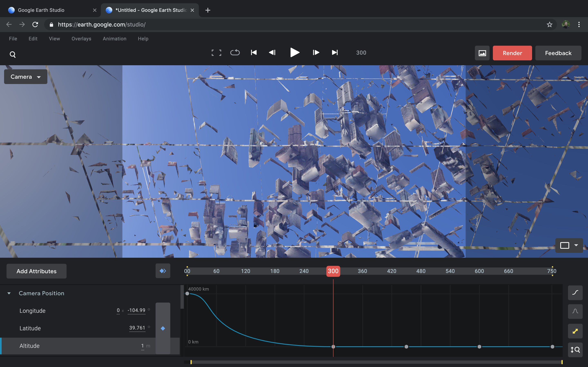588x367 pixels.
Task: Open the search tool in the top left
Action: 13,54
